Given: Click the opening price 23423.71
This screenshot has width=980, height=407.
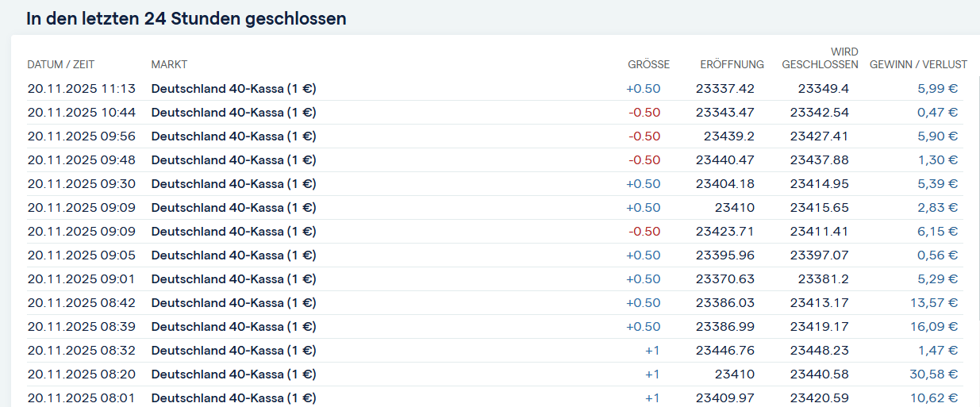Looking at the screenshot, I should pyautogui.click(x=724, y=231).
